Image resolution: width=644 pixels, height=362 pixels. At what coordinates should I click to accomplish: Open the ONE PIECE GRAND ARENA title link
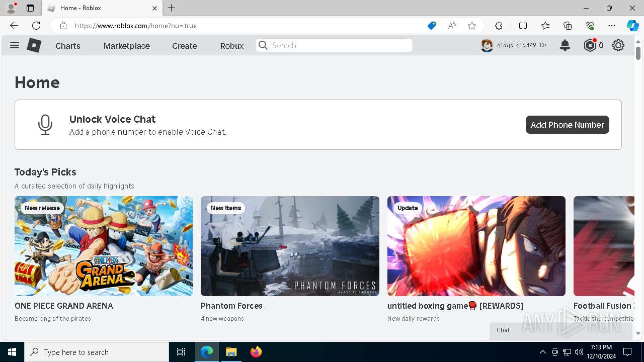[64, 306]
